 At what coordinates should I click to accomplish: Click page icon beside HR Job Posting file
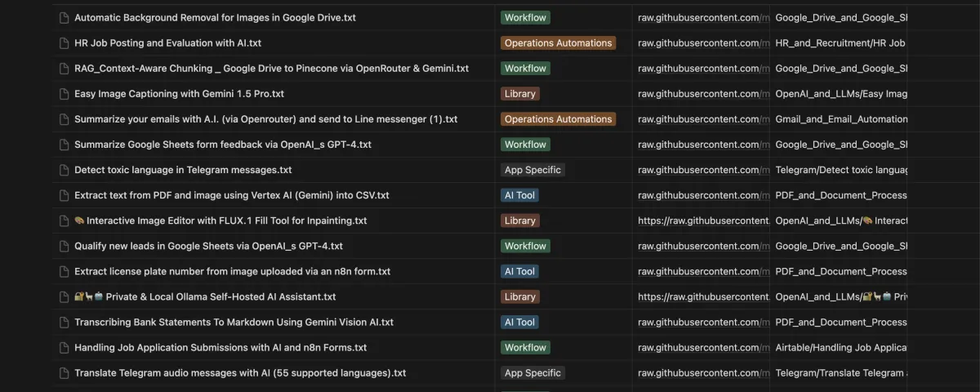(x=63, y=42)
